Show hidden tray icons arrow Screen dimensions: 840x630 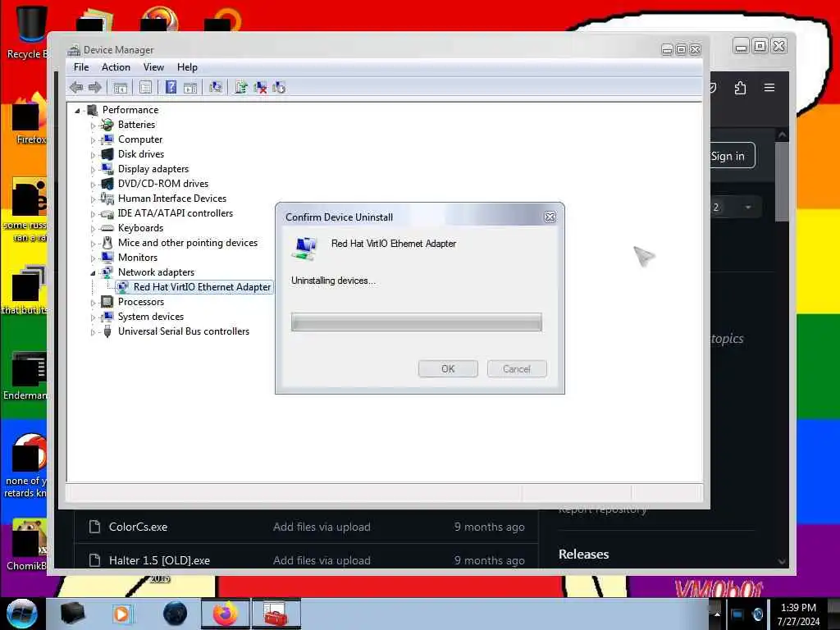[716, 614]
